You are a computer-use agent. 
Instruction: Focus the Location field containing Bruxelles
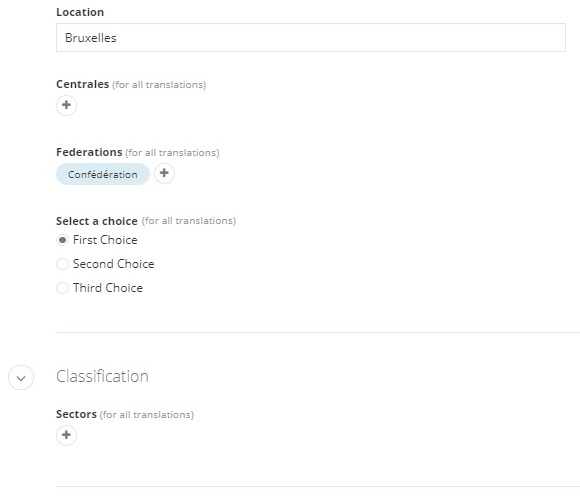(311, 38)
